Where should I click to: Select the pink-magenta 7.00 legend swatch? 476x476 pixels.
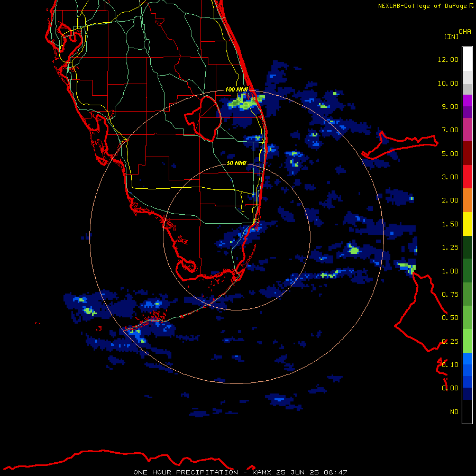[x=467, y=130]
